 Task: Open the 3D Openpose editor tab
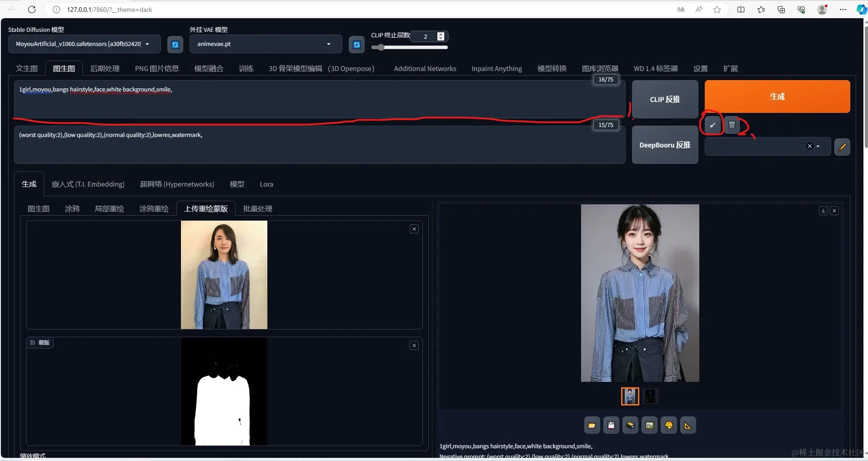coord(321,68)
